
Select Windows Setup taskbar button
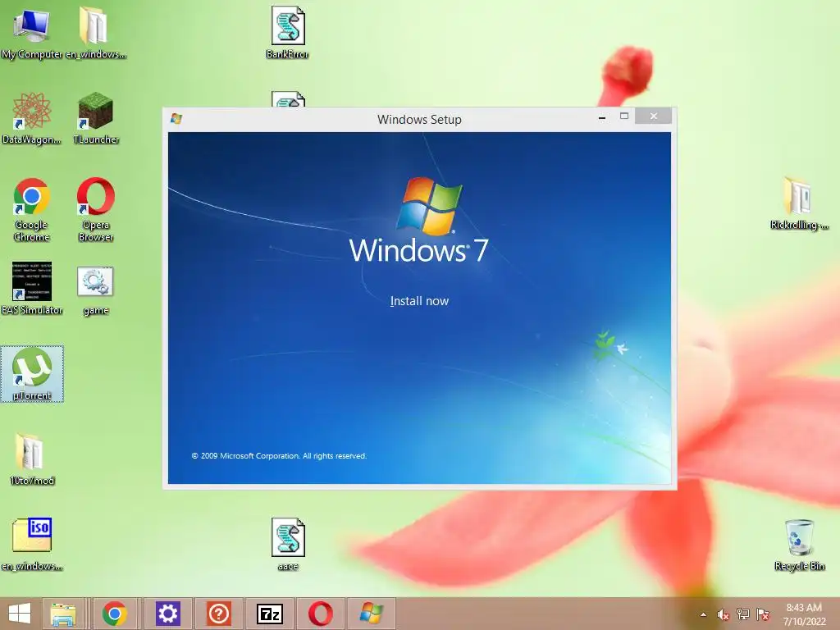pos(372,614)
